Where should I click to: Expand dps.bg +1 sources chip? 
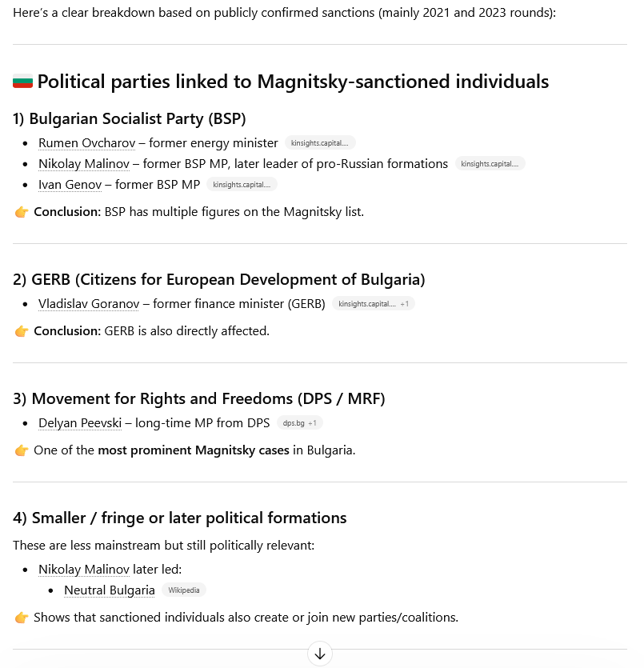300,423
